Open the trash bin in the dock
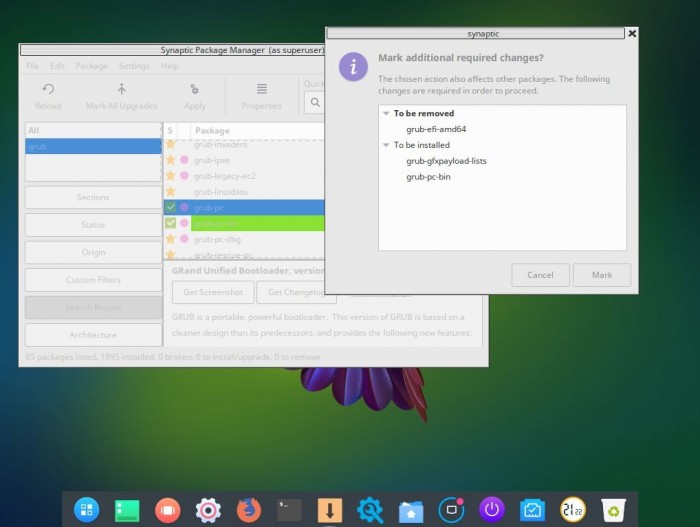The height and width of the screenshot is (527, 700). pyautogui.click(x=613, y=510)
